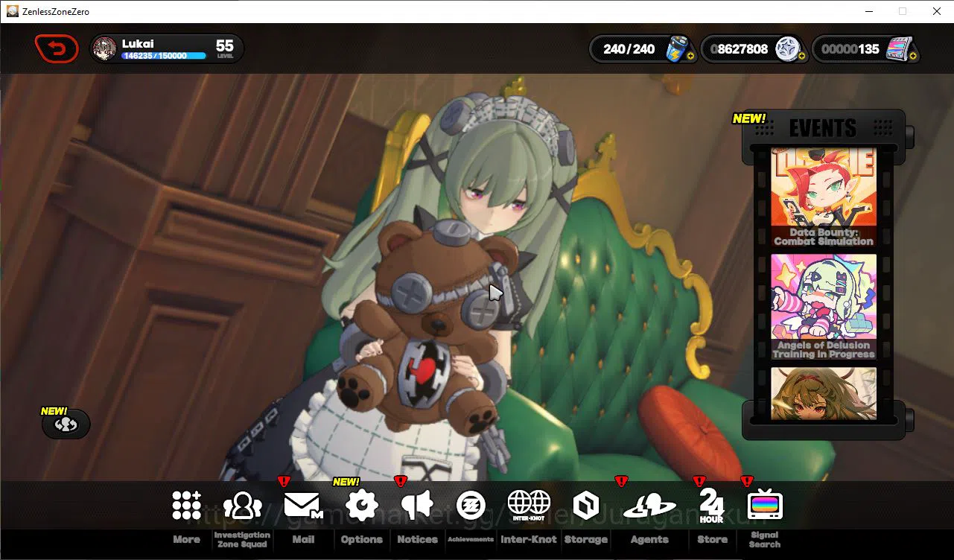Click the More label text

[x=186, y=540]
